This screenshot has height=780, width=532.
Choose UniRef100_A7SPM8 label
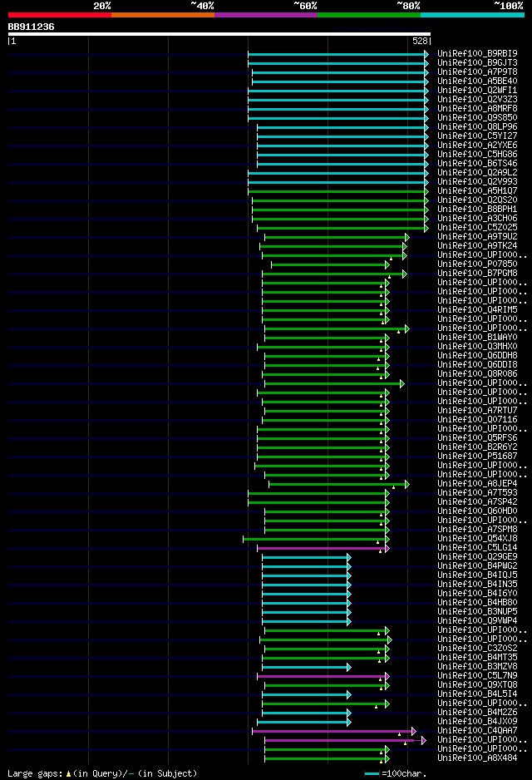point(477,529)
